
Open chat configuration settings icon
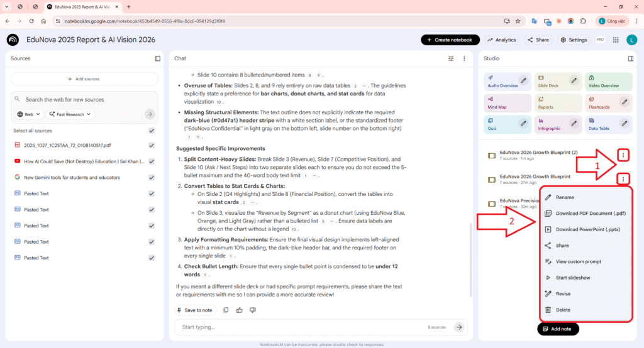click(x=450, y=58)
